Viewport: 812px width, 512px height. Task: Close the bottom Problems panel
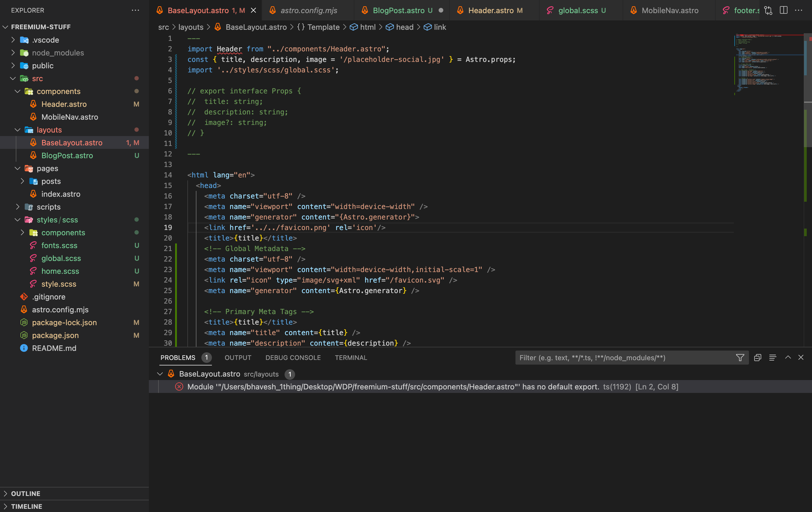(x=801, y=358)
